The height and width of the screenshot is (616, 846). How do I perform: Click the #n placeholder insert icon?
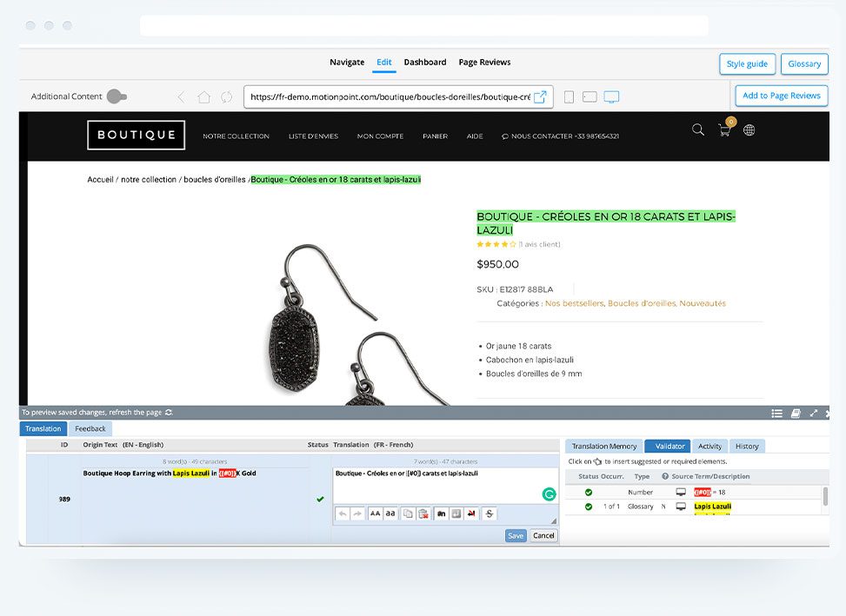point(442,513)
